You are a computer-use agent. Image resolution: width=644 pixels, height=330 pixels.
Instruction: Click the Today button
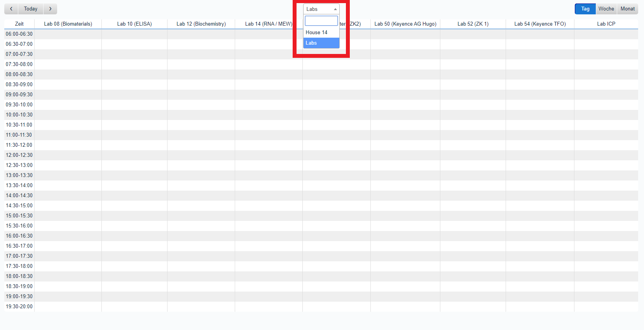(x=31, y=9)
